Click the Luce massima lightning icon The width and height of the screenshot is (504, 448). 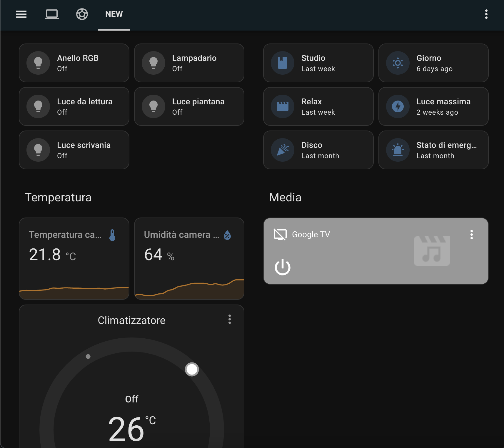coord(398,106)
